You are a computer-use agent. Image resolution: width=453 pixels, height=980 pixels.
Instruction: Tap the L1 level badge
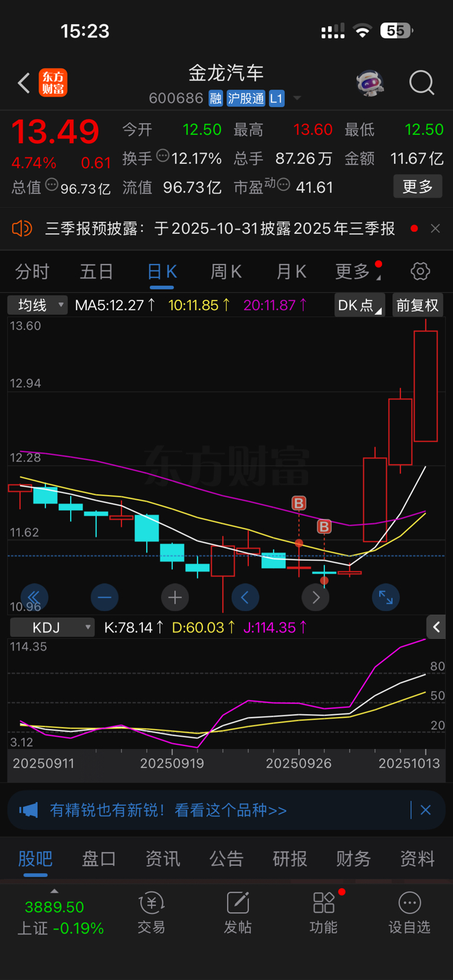pyautogui.click(x=277, y=98)
